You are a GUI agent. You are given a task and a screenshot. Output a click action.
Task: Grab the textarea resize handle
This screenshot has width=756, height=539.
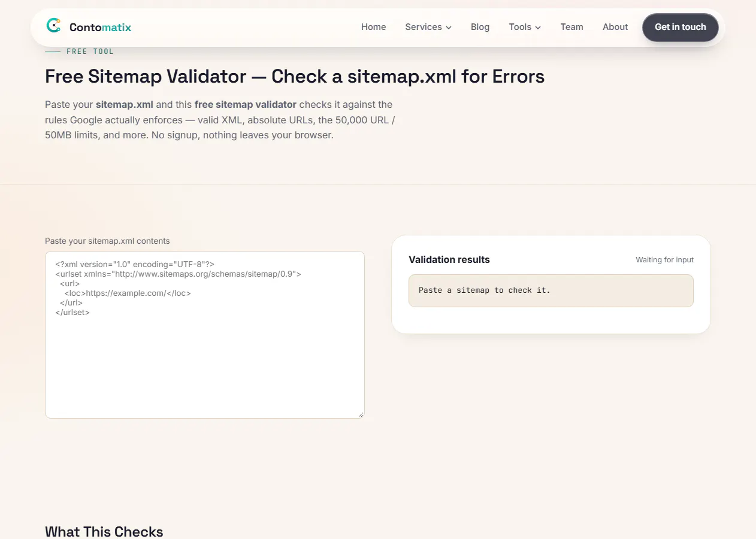click(x=360, y=414)
